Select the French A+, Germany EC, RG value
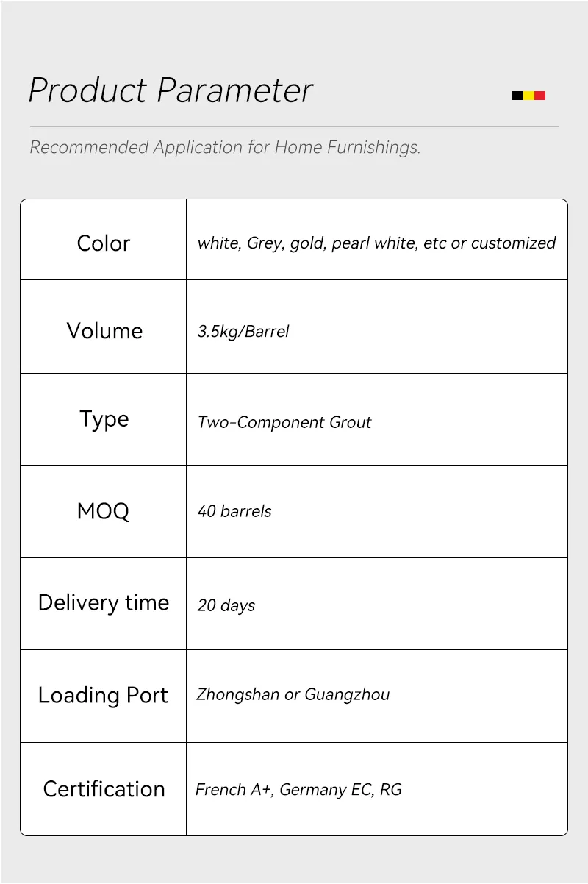Image resolution: width=588 pixels, height=884 pixels. (298, 790)
